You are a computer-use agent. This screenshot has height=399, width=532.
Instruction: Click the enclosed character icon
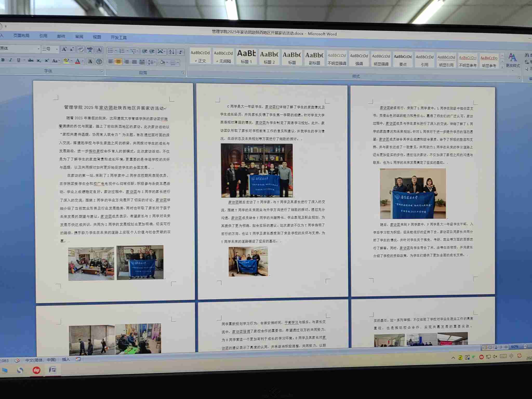click(99, 62)
